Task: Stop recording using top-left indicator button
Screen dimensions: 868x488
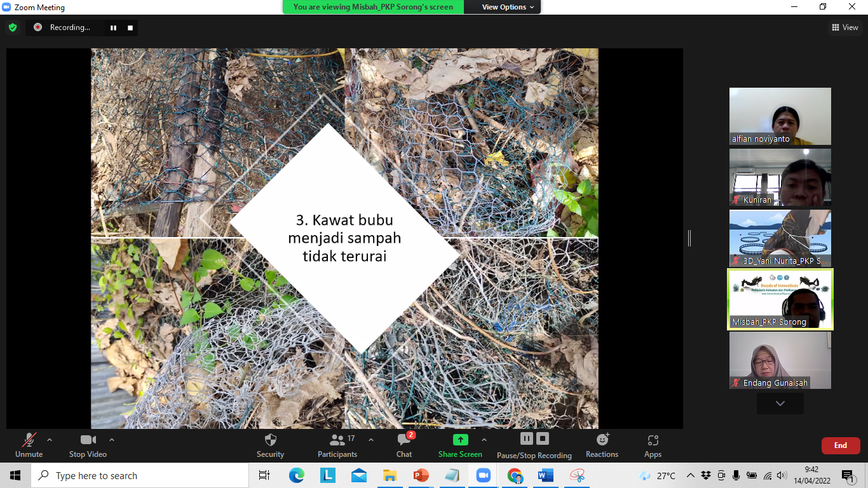Action: [x=130, y=27]
